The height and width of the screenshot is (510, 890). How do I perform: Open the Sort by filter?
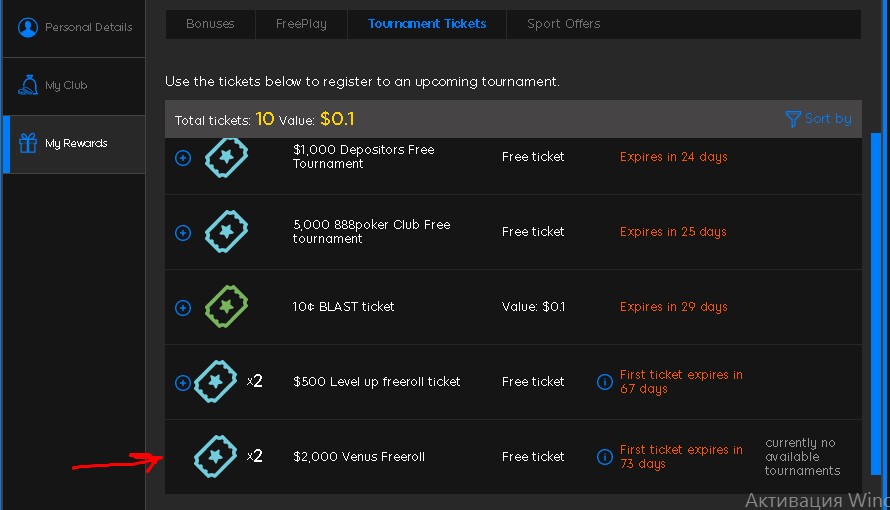818,119
